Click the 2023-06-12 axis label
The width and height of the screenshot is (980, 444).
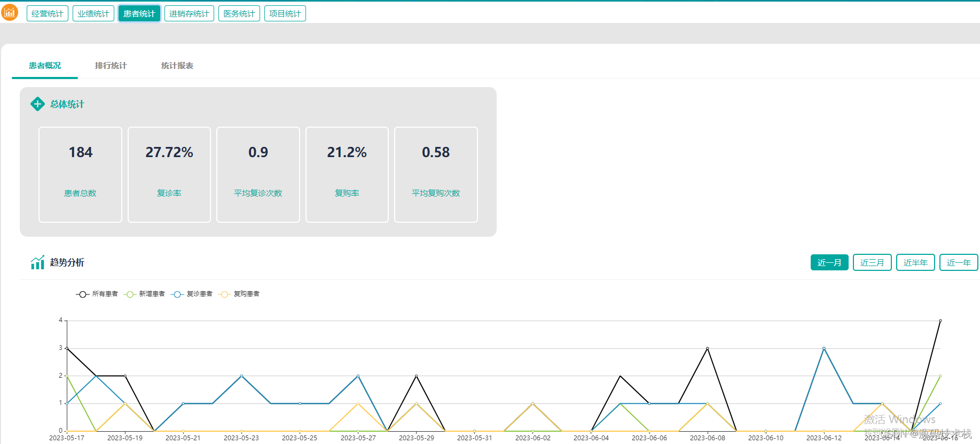pos(824,438)
